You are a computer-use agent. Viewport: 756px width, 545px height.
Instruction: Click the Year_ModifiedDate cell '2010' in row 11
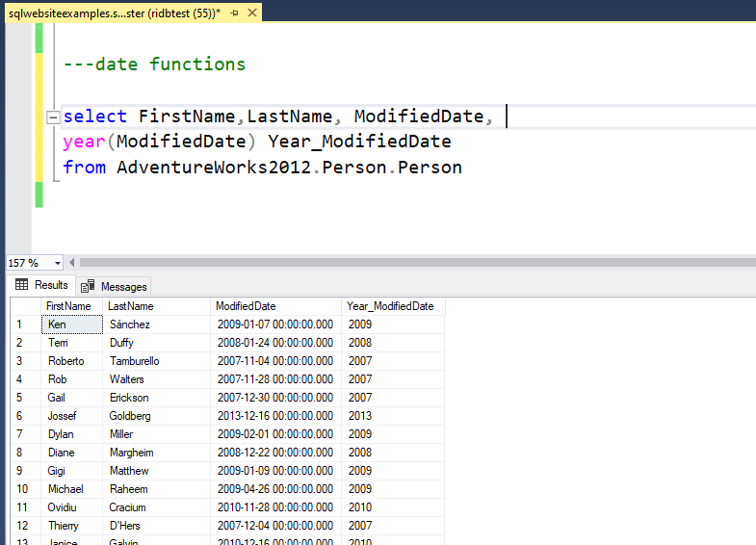point(393,507)
